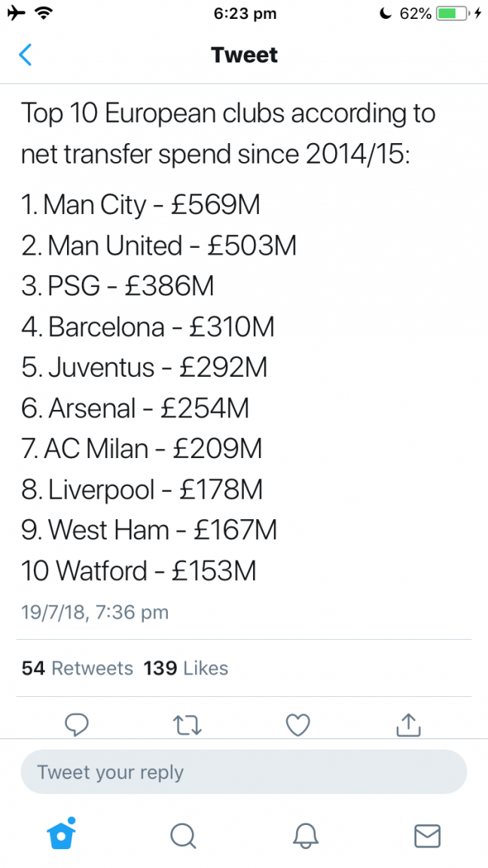
Task: Tap the 6:23 pm status bar clock
Action: point(245,14)
